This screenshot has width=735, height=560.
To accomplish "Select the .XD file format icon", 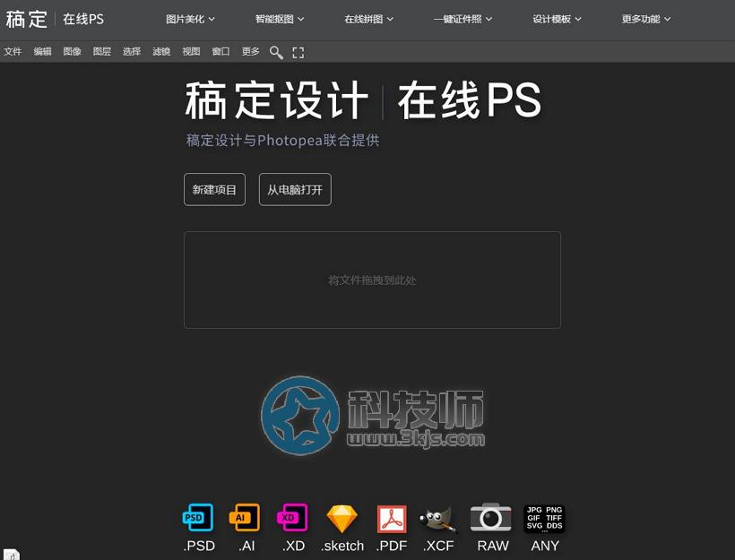I will (292, 517).
